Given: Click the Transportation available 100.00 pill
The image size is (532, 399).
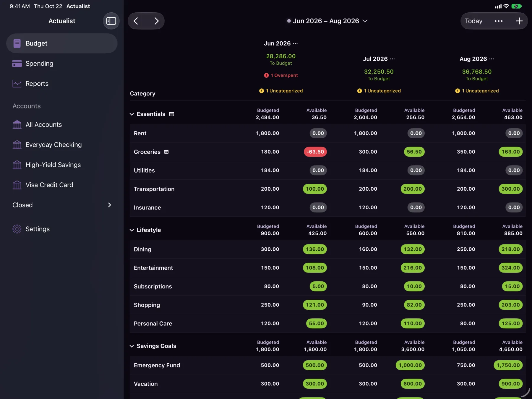Looking at the screenshot, I should tap(315, 189).
